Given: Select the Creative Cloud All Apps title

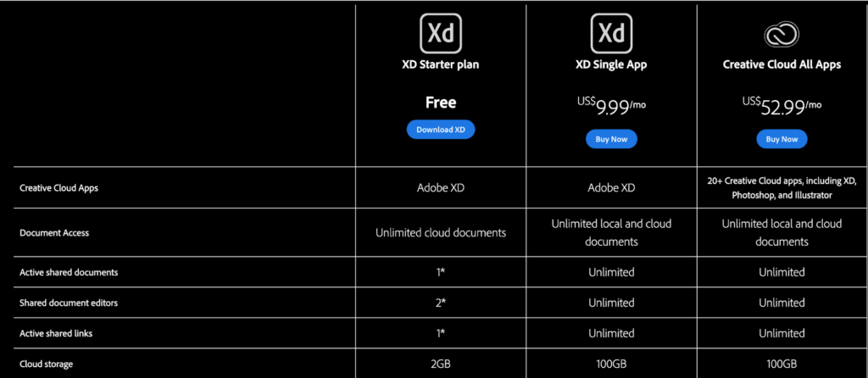Looking at the screenshot, I should 782,64.
